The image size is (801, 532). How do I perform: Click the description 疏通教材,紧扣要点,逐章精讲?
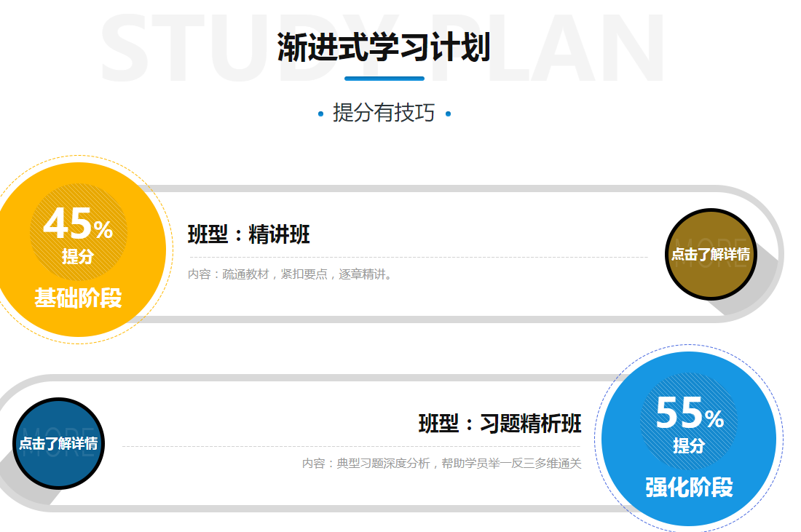[x=290, y=274]
